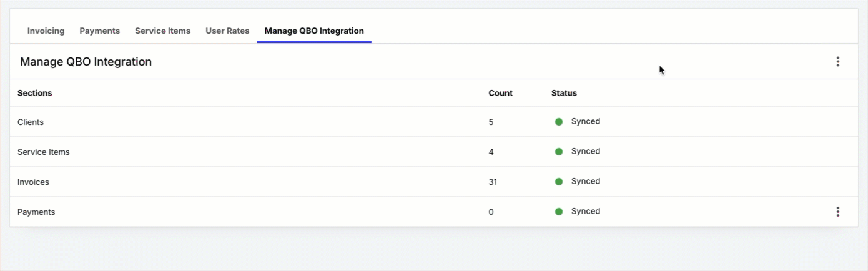Select the Invoices section row
The width and height of the screenshot is (868, 271).
[x=33, y=182]
